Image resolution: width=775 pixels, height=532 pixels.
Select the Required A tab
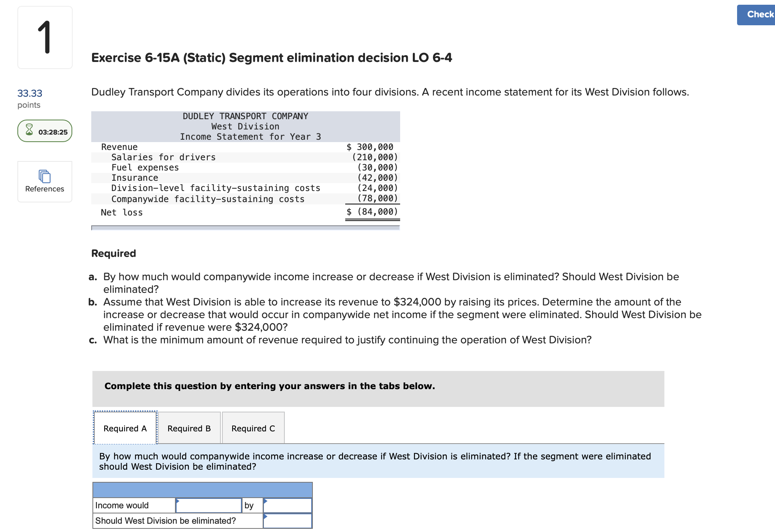[x=124, y=428]
